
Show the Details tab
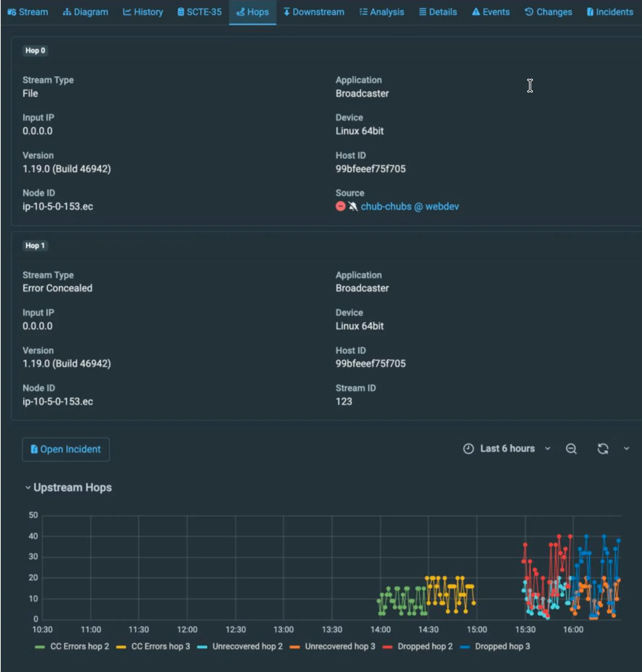click(x=438, y=12)
